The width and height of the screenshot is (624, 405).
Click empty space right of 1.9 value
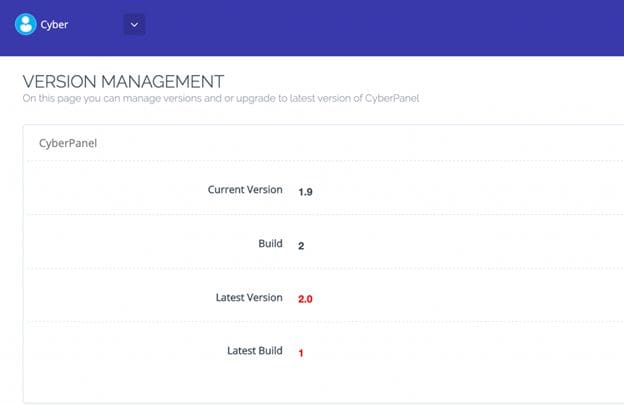(450, 191)
